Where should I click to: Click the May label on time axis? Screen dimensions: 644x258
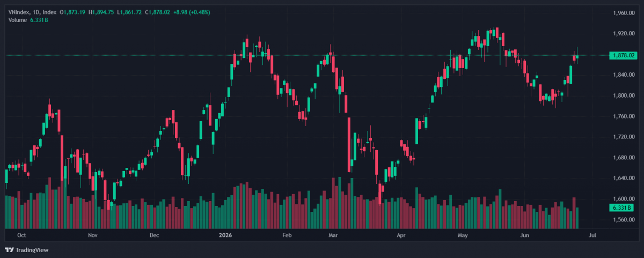point(463,235)
